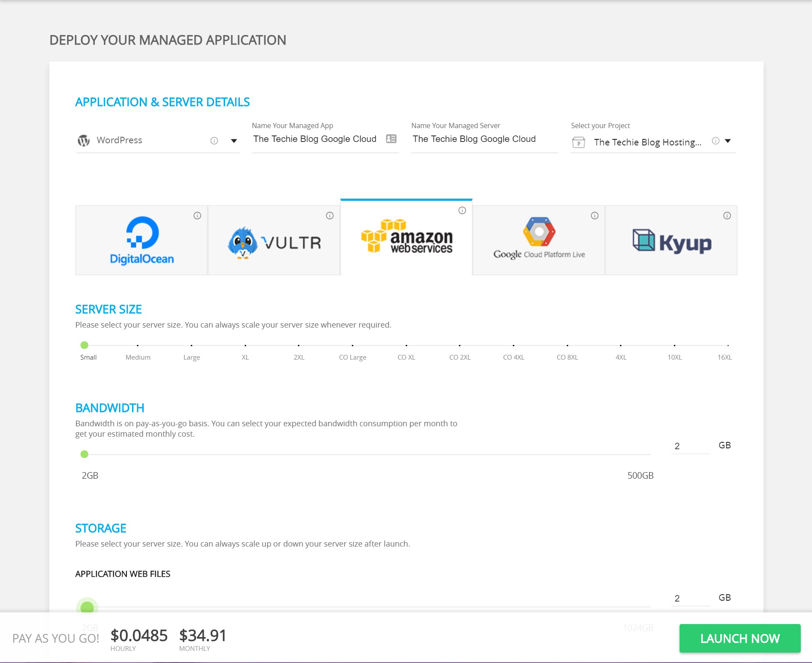Click the storage GB value input

pos(690,598)
